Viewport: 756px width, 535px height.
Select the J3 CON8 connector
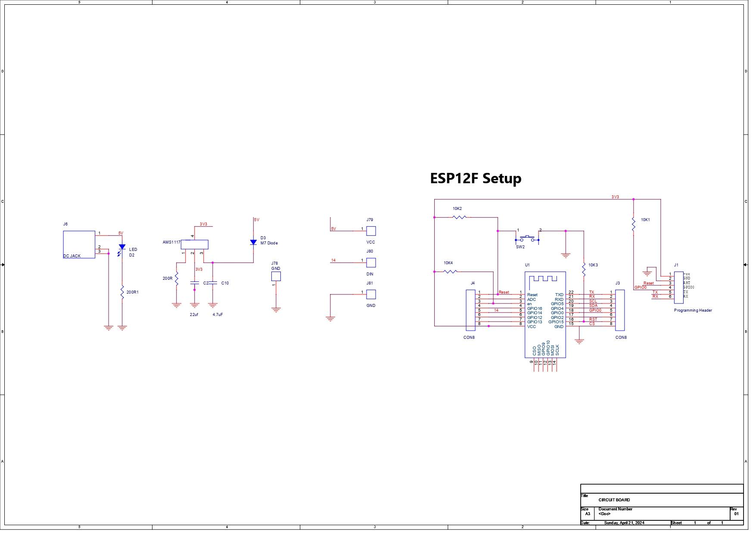click(x=620, y=310)
